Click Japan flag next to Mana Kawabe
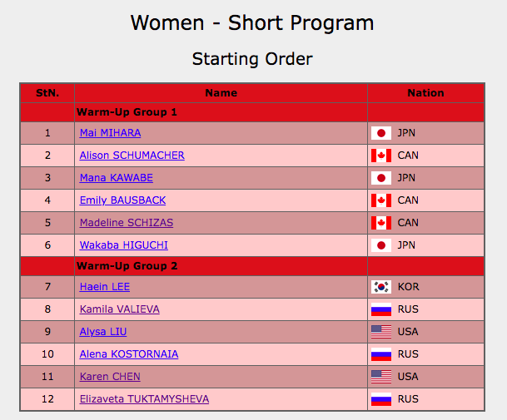The height and width of the screenshot is (420, 507). coord(380,178)
